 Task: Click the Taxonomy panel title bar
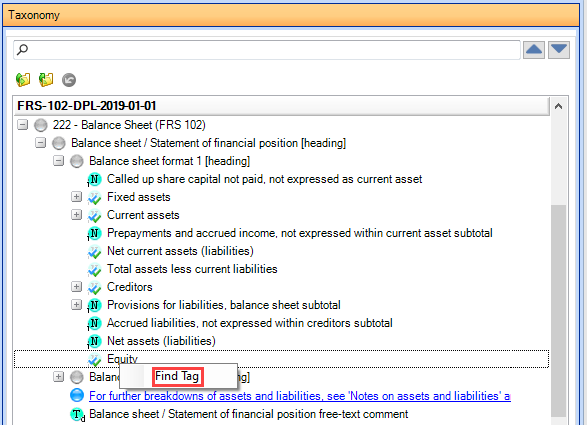click(x=291, y=15)
